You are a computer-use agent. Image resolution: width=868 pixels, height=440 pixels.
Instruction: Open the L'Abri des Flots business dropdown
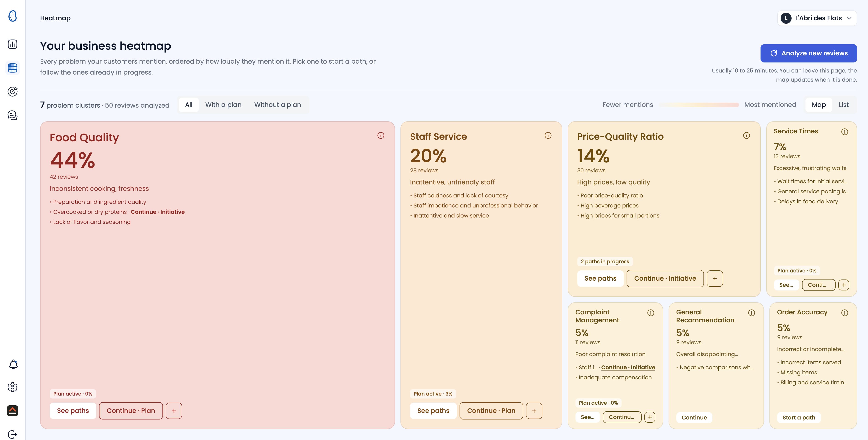[x=817, y=18]
